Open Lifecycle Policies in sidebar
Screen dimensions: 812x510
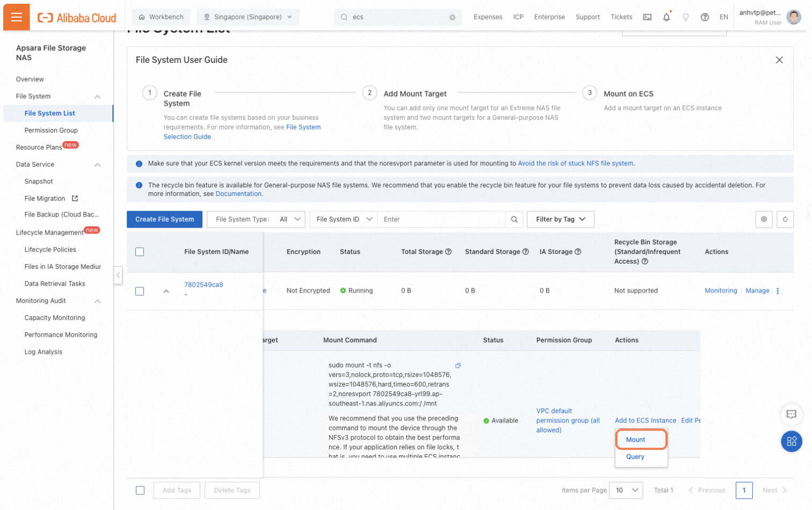click(x=50, y=250)
